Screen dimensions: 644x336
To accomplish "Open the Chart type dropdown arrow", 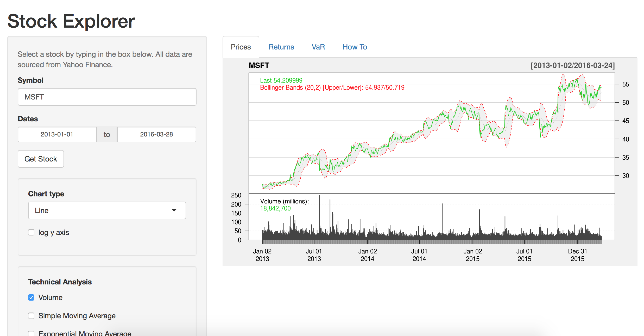I will pyautogui.click(x=174, y=210).
